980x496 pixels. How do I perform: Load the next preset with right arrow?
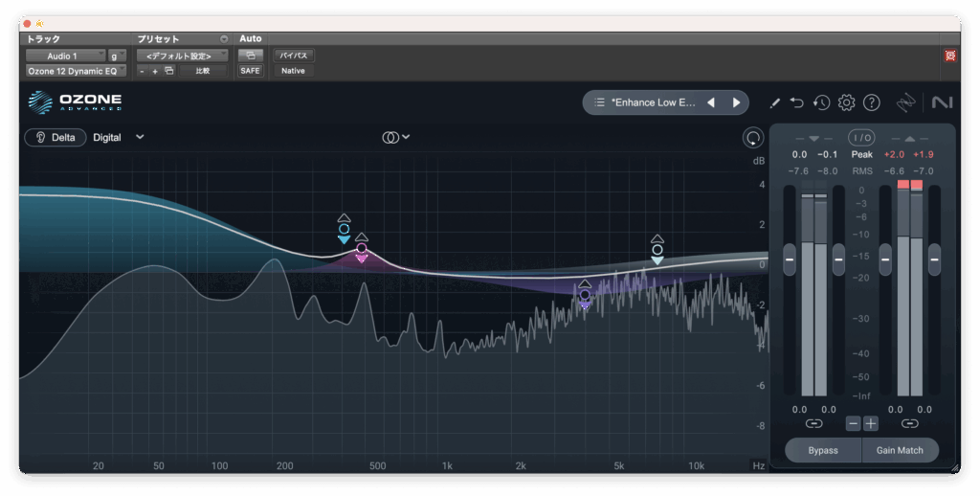click(x=736, y=102)
